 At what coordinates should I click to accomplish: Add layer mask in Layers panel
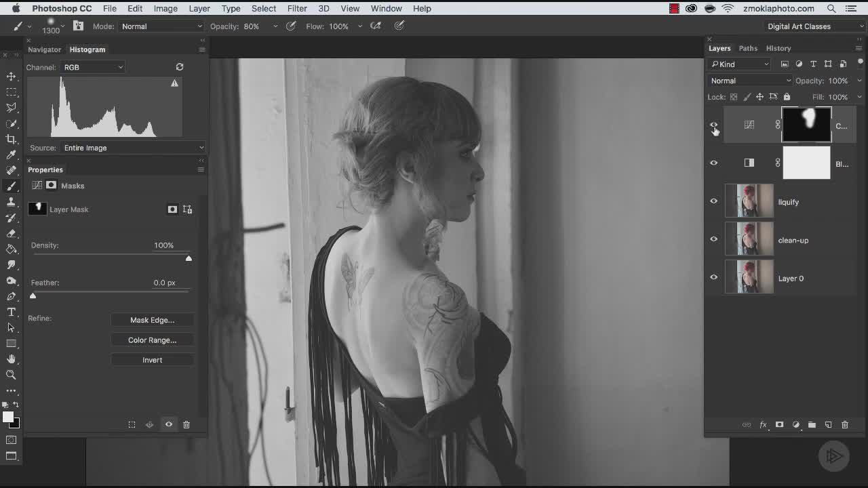click(x=779, y=425)
